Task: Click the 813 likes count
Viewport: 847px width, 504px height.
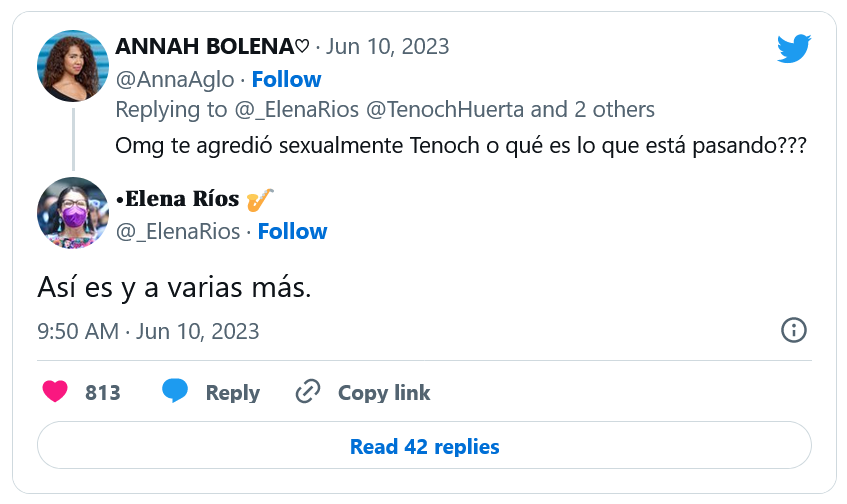Action: coord(103,393)
